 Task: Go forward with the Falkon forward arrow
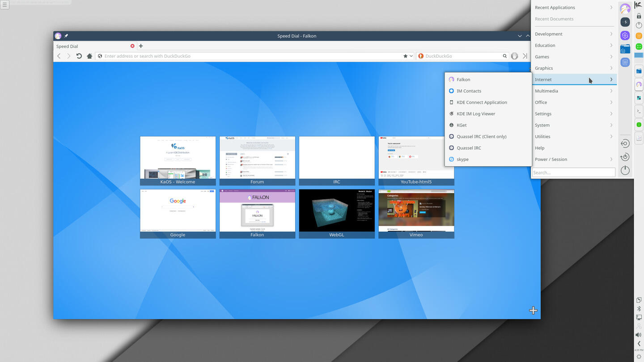69,56
